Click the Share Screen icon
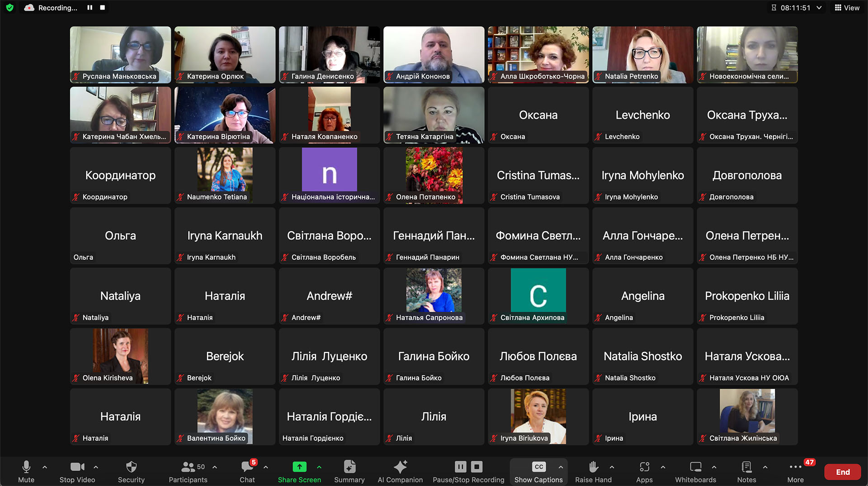 [299, 467]
